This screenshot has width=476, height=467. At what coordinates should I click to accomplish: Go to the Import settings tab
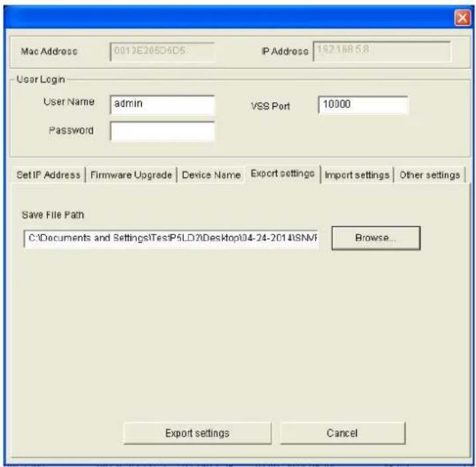coord(357,175)
